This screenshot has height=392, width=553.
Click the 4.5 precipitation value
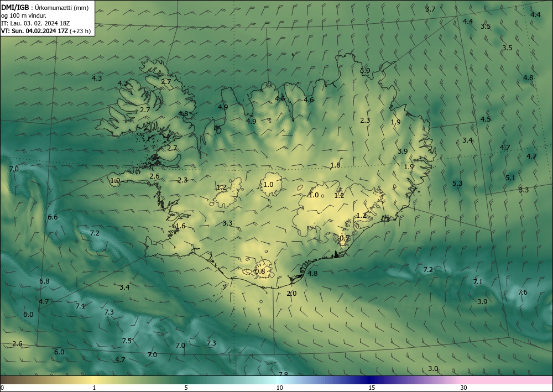click(x=486, y=119)
